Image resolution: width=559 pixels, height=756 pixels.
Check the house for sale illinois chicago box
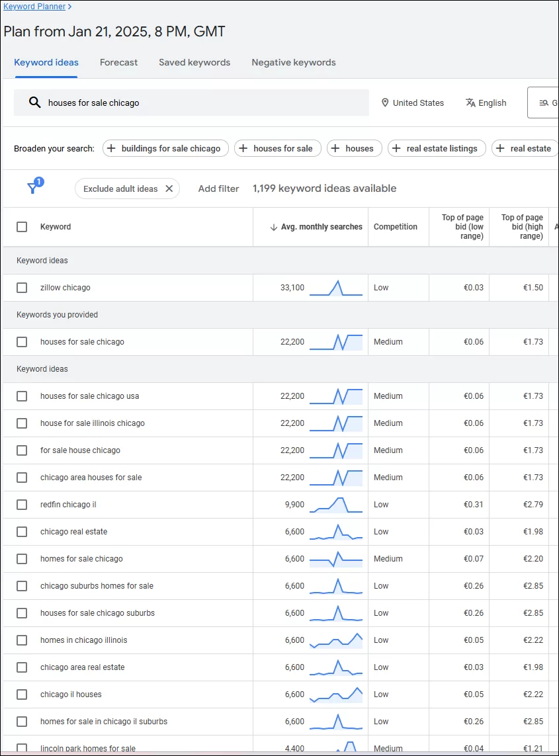click(x=22, y=423)
